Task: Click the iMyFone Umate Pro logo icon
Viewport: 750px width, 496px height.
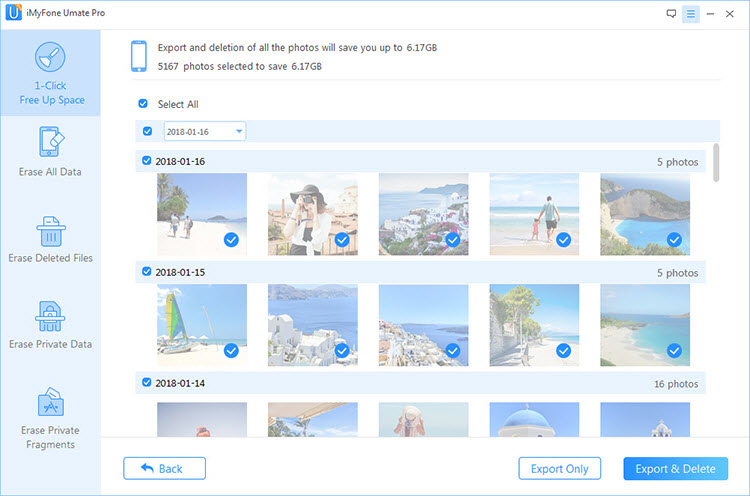Action: pos(13,12)
